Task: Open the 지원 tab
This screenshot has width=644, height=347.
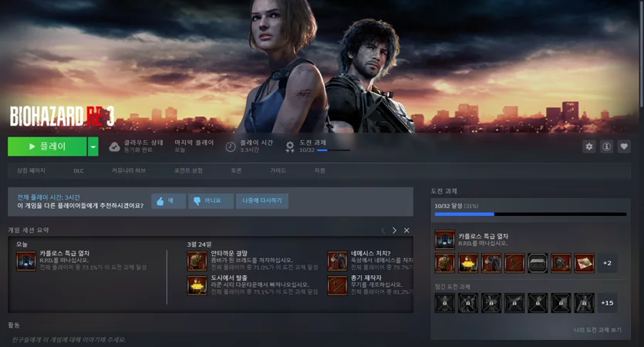Action: 319,170
